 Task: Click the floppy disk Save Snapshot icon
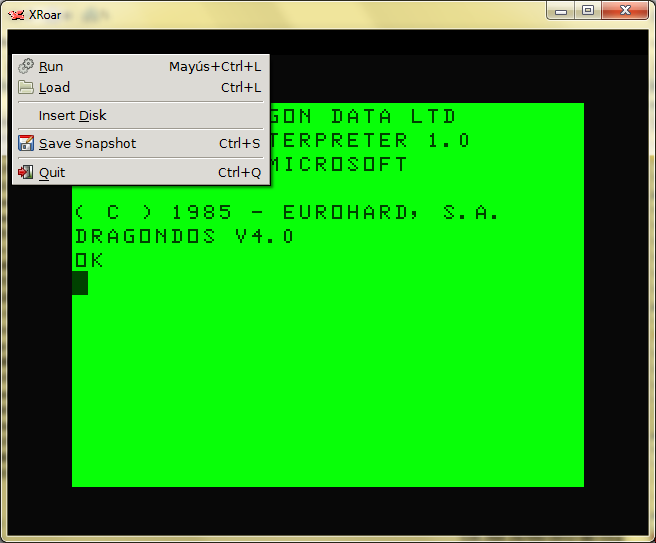pos(26,144)
